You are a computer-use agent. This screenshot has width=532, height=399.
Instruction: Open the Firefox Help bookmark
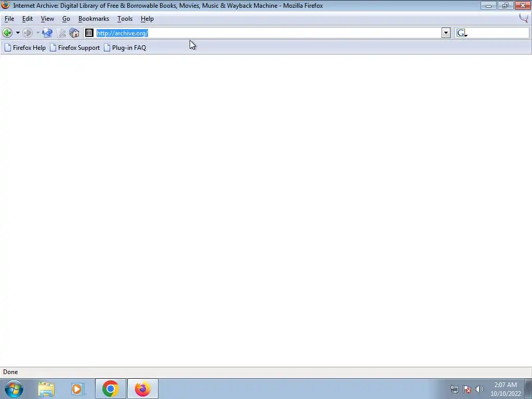(x=25, y=48)
